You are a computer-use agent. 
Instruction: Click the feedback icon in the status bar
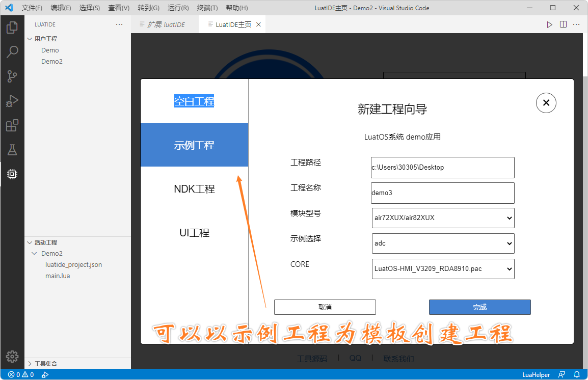[562, 375]
